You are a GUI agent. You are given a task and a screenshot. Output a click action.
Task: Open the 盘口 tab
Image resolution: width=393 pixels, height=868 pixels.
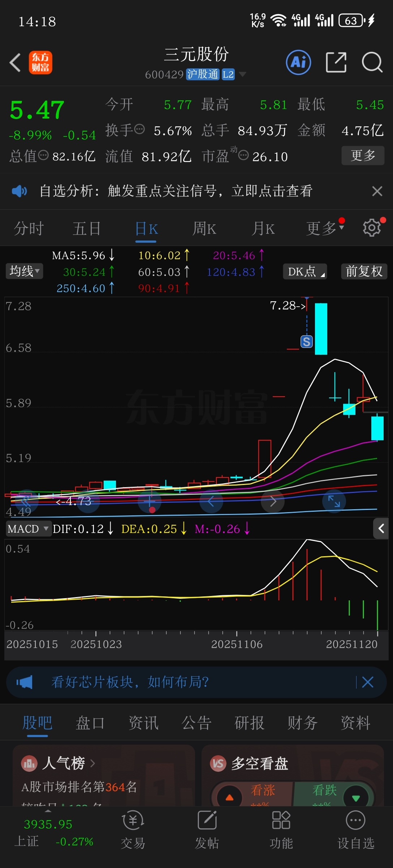coord(90,723)
